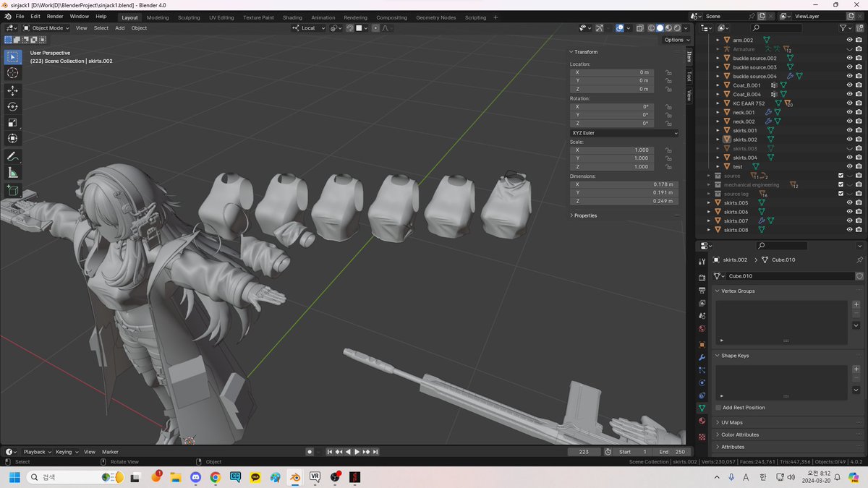This screenshot has width=868, height=488.
Task: Pin the properties editor context
Action: [859, 260]
